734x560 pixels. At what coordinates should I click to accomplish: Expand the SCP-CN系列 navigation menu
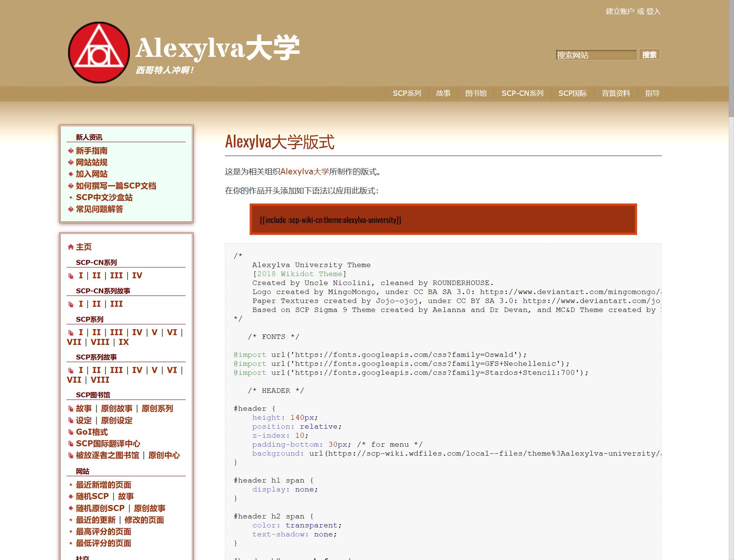pos(522,93)
